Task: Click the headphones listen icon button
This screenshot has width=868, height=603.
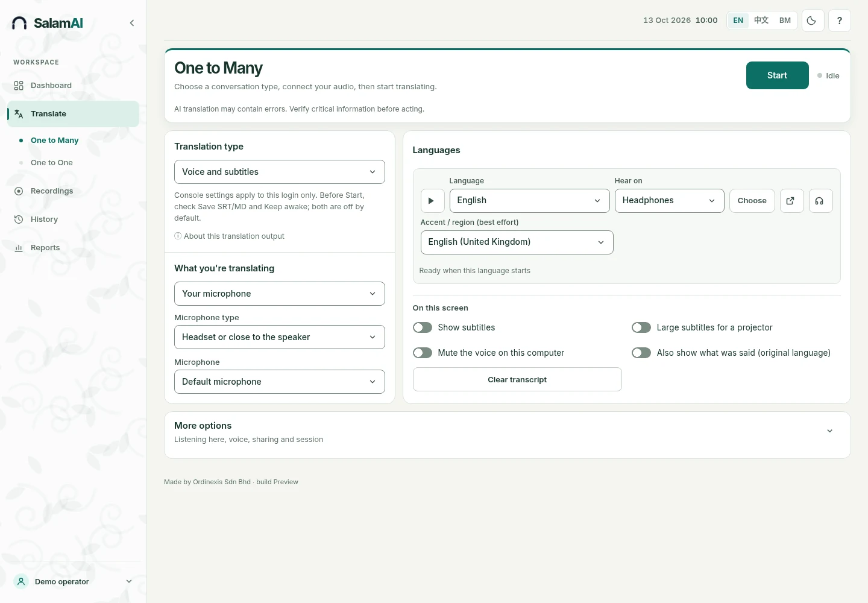Action: (x=820, y=201)
